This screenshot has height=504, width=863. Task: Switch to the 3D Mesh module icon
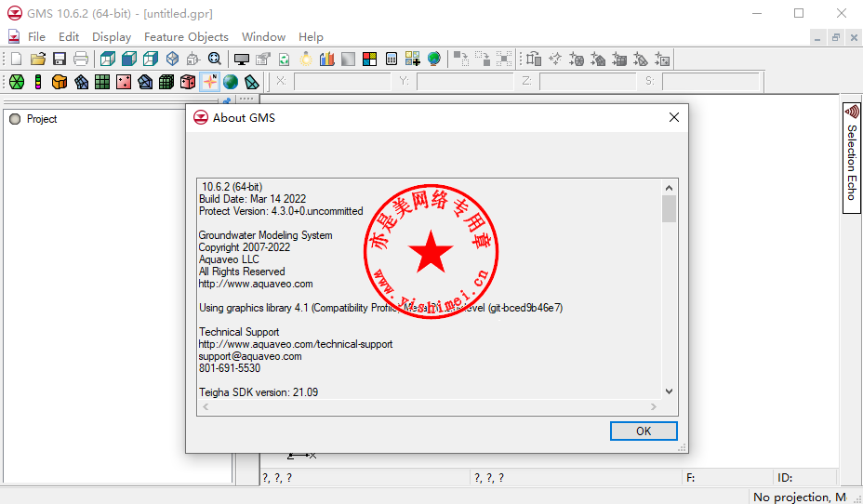pyautogui.click(x=145, y=82)
